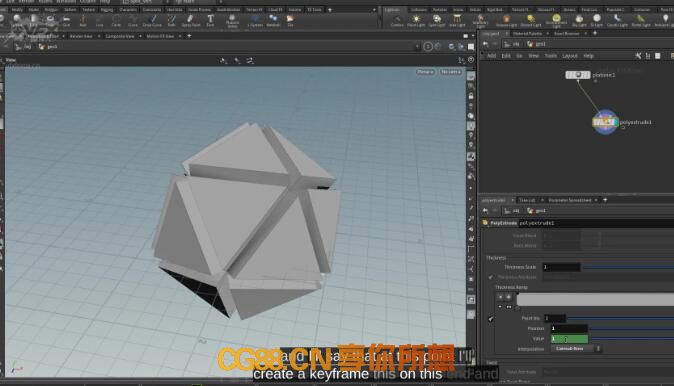Open the No cam viewport dropdown

(450, 72)
